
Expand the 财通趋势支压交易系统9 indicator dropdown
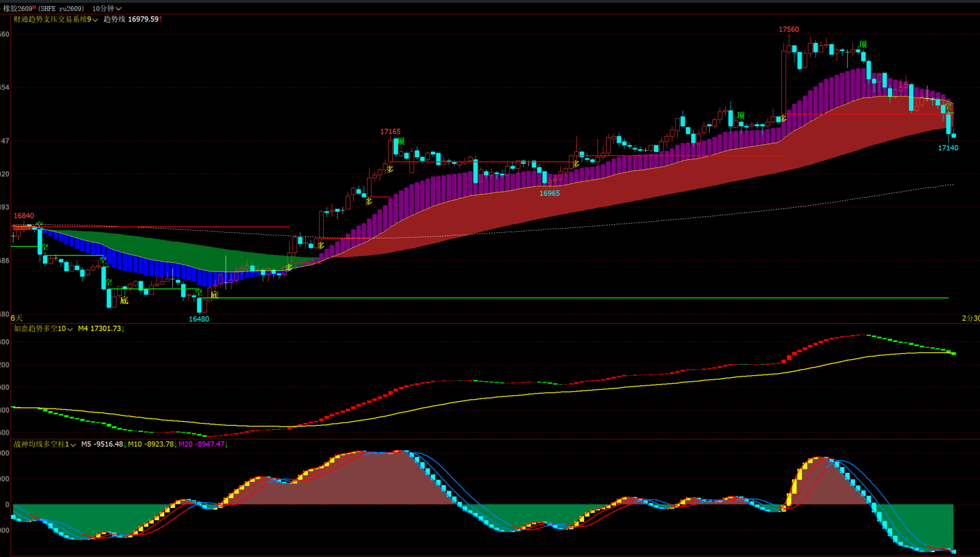[56, 20]
